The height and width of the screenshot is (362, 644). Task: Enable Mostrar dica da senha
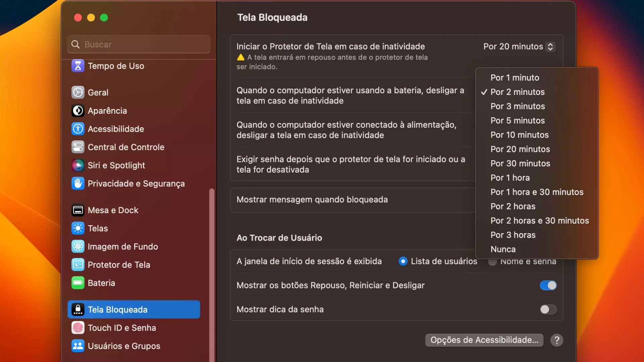pyautogui.click(x=548, y=309)
